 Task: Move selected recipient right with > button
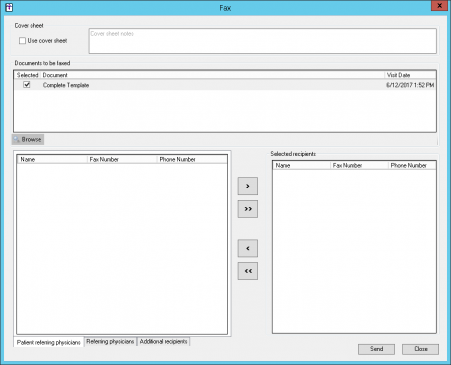tap(248, 186)
